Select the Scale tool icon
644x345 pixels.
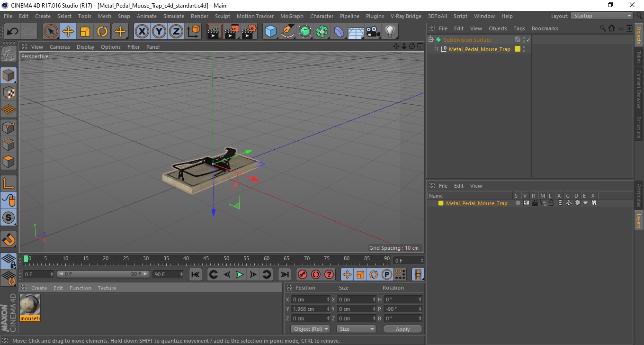coord(85,32)
